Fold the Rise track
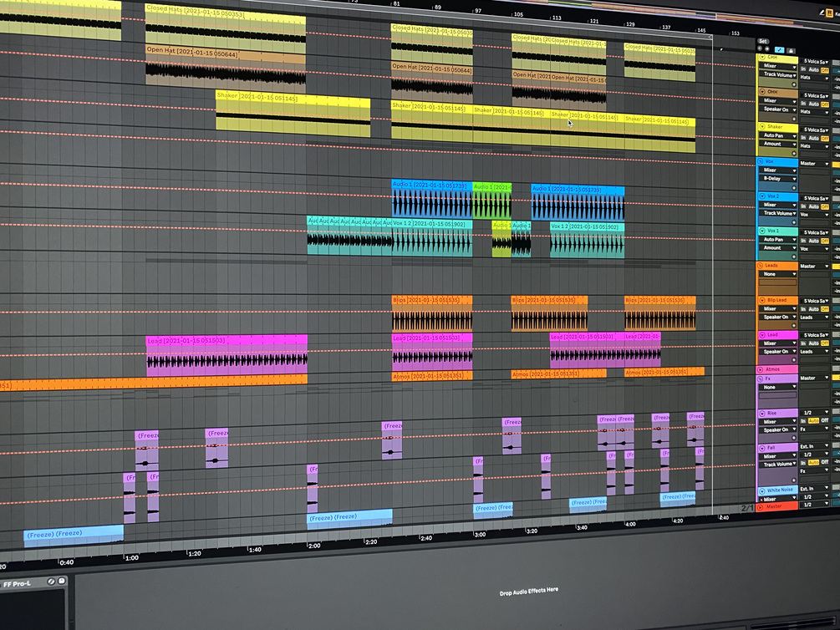 762,414
